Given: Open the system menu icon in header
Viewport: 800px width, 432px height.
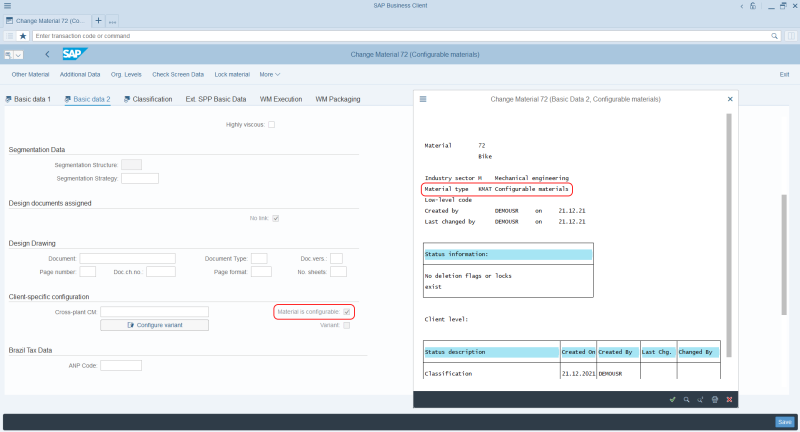Looking at the screenshot, I should click(x=8, y=55).
